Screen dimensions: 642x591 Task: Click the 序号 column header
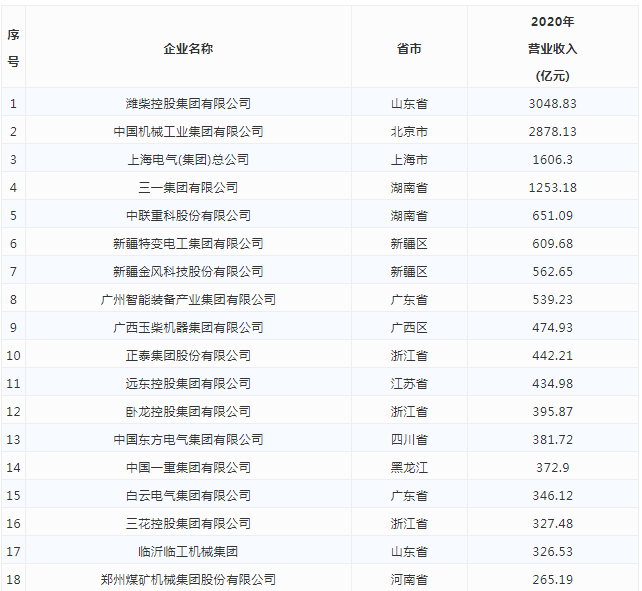(14, 48)
